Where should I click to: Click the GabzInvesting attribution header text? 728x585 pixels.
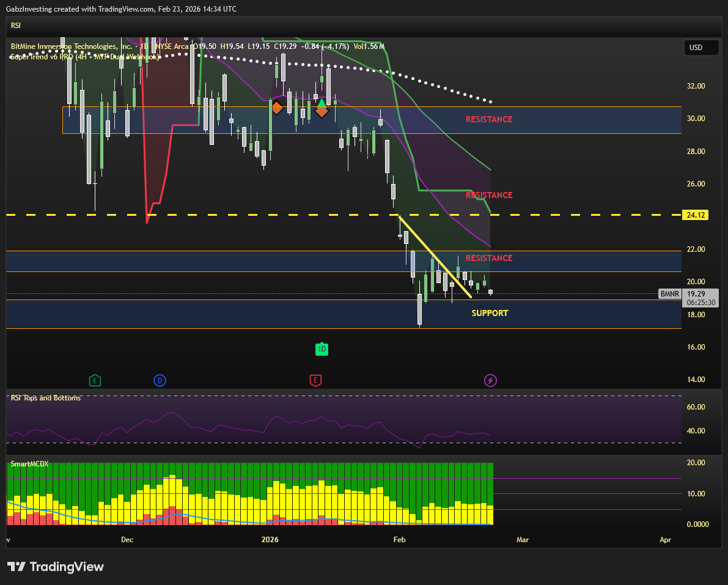pyautogui.click(x=121, y=9)
